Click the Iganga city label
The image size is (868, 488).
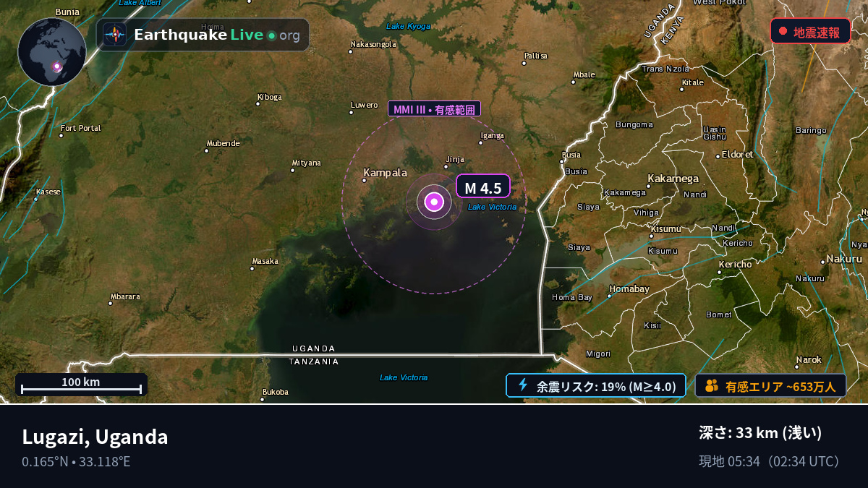pos(492,135)
